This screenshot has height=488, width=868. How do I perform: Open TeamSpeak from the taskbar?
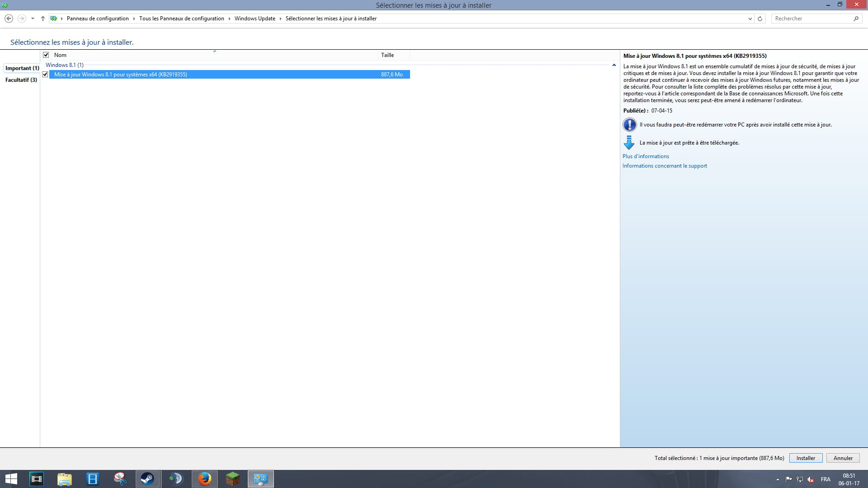pos(176,479)
